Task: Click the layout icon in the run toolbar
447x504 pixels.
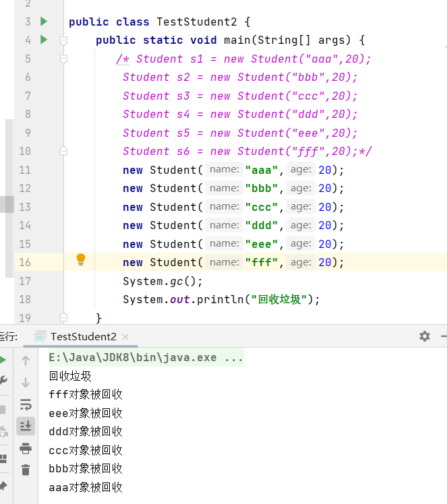Action: (x=3, y=459)
